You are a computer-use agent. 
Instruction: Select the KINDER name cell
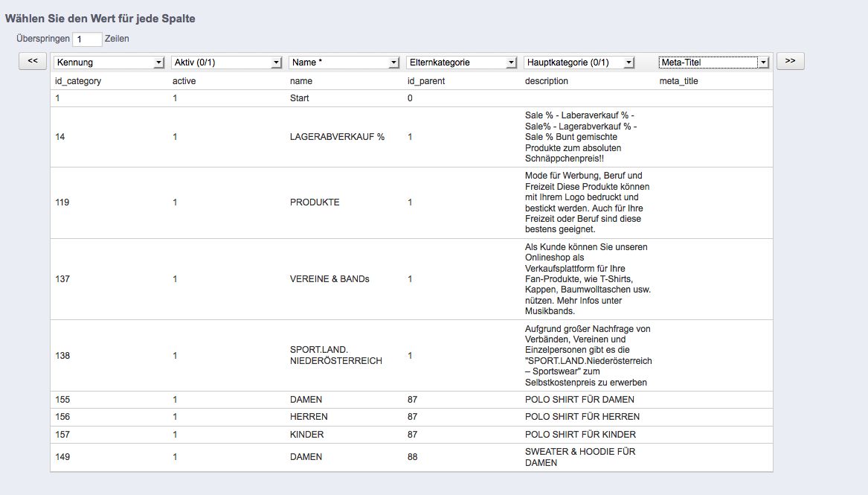click(306, 435)
